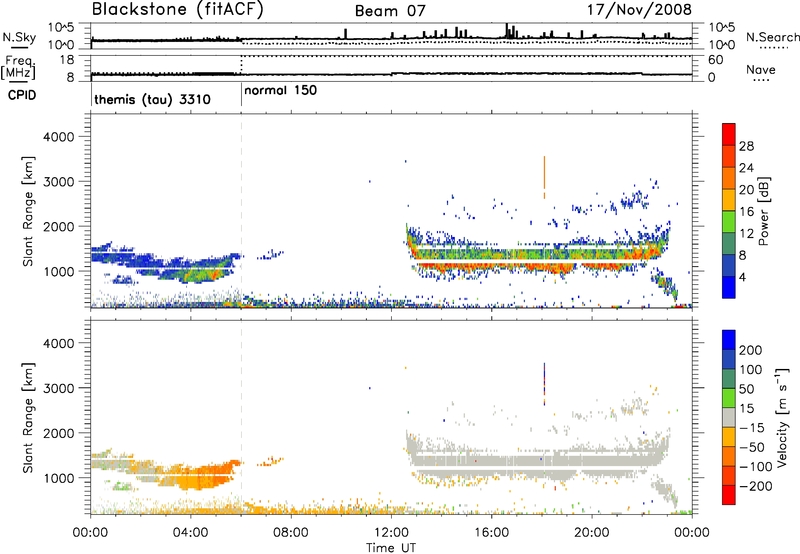The height and width of the screenshot is (554, 800).
Task: Click the '18' frequency axis tick
Action: 68,60
